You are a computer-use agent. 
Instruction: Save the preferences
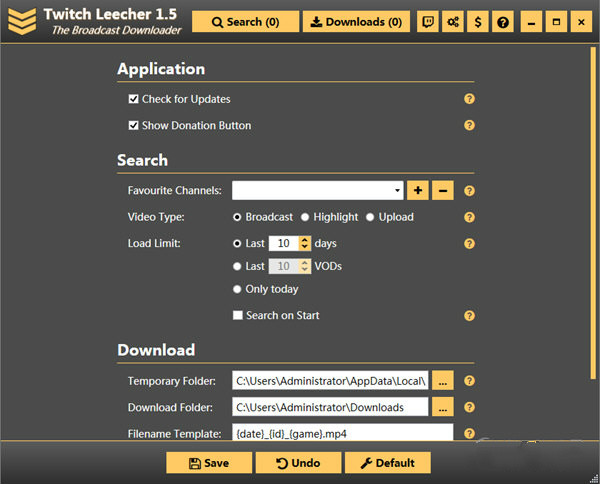point(209,463)
